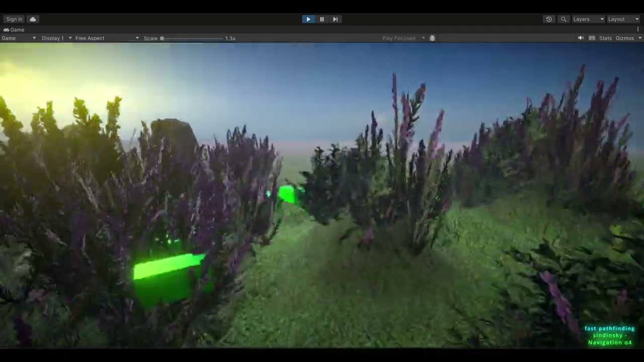Open the Game panel three-dot menu
The height and width of the screenshot is (362, 644).
638,30
